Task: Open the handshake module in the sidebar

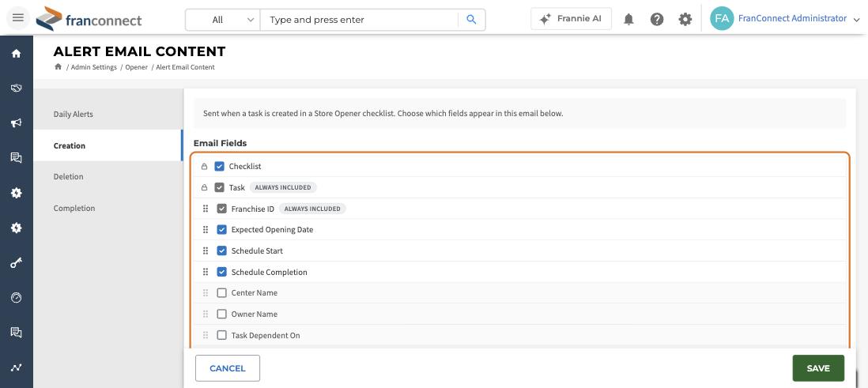Action: (x=16, y=88)
